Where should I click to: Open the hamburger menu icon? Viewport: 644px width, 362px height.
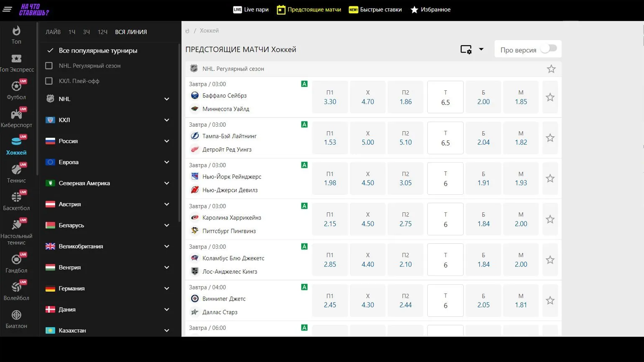[7, 9]
